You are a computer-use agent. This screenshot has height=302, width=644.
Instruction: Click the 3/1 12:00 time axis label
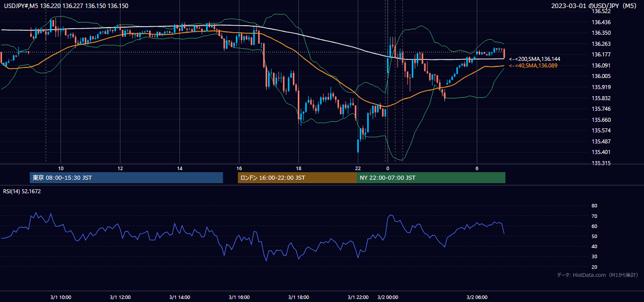point(120,297)
